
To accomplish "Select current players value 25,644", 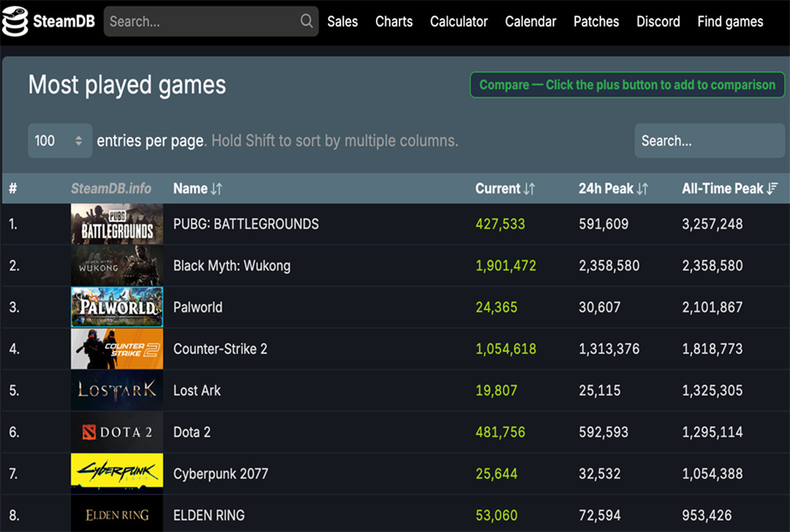I will pyautogui.click(x=496, y=474).
